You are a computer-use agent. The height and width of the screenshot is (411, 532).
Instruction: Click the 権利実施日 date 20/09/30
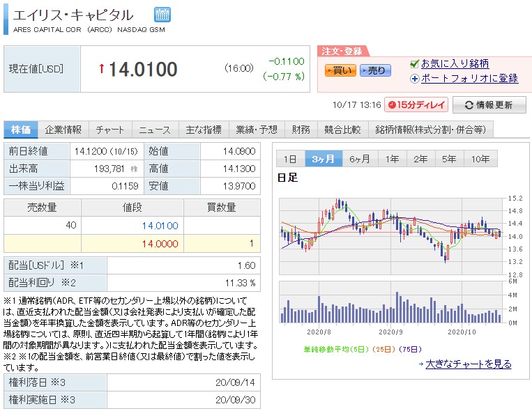(x=235, y=400)
